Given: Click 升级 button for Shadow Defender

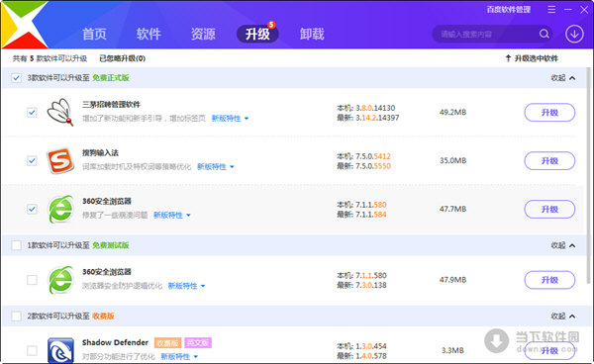Looking at the screenshot, I should tap(549, 351).
